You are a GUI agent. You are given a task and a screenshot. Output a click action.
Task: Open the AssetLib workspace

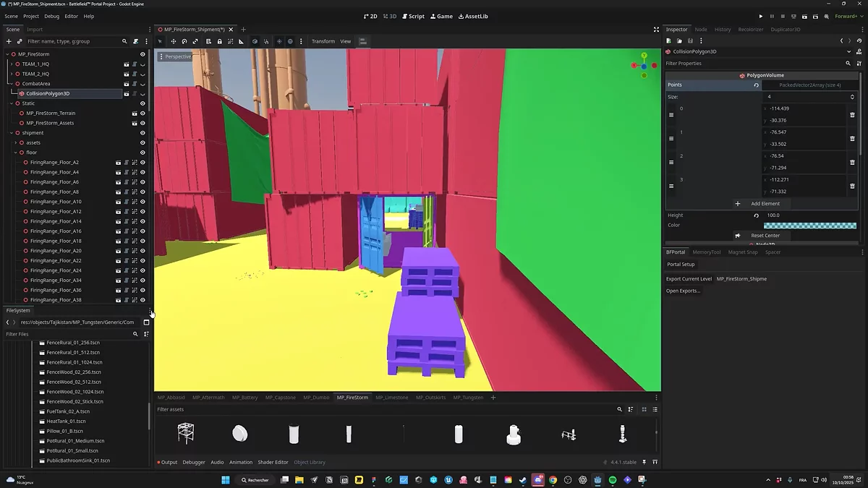click(x=473, y=16)
